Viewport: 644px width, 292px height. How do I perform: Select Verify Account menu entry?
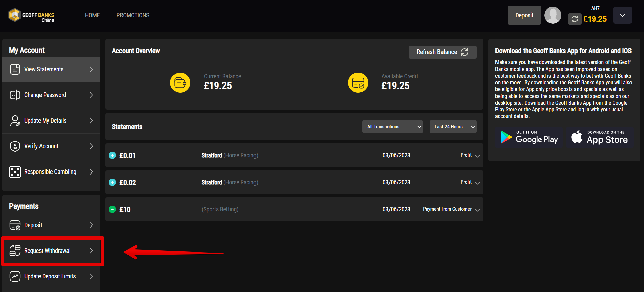[51, 146]
